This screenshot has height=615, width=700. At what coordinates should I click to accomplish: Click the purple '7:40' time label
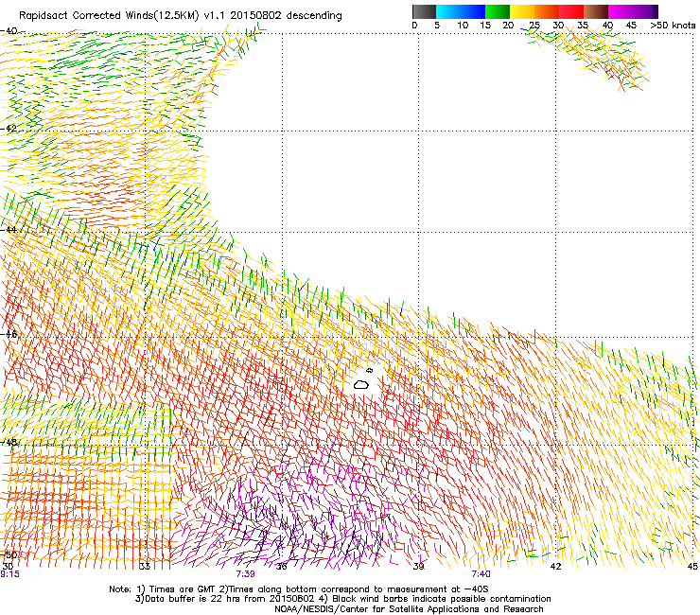click(481, 574)
